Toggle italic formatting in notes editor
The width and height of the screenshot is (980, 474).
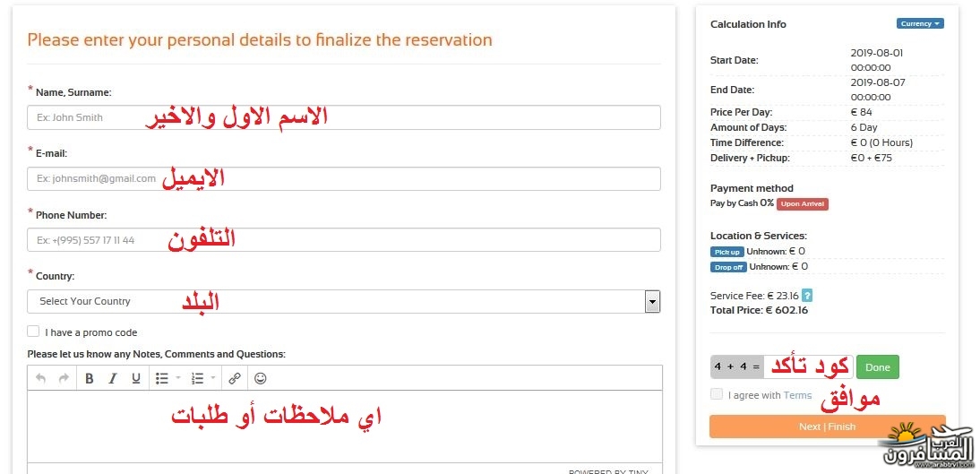(x=113, y=378)
